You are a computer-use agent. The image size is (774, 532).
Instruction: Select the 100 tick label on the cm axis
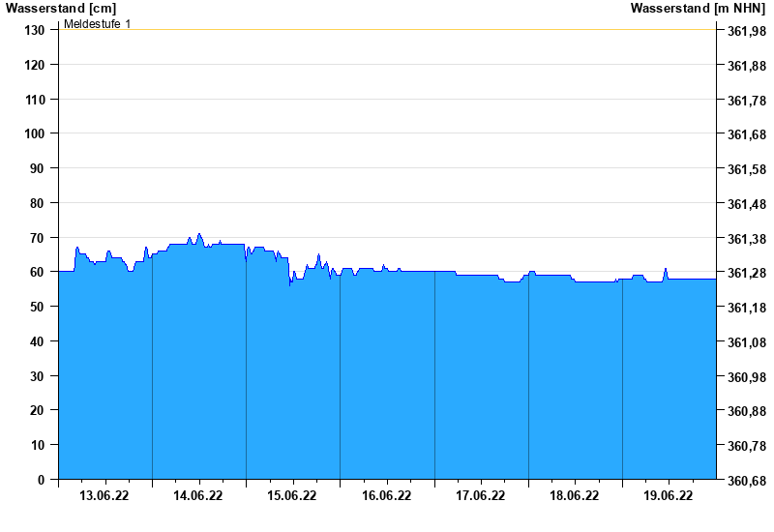pyautogui.click(x=35, y=133)
